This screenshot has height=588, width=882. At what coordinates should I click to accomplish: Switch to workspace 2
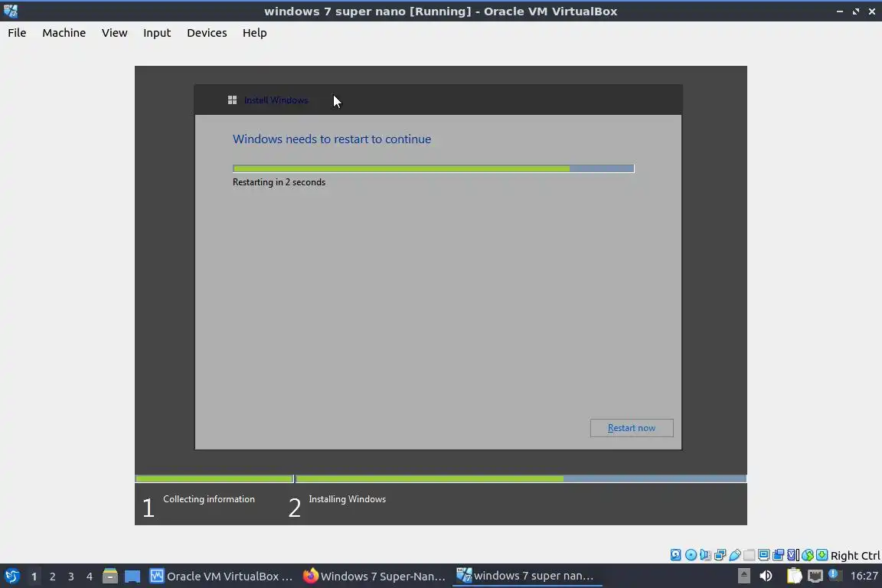[52, 577]
